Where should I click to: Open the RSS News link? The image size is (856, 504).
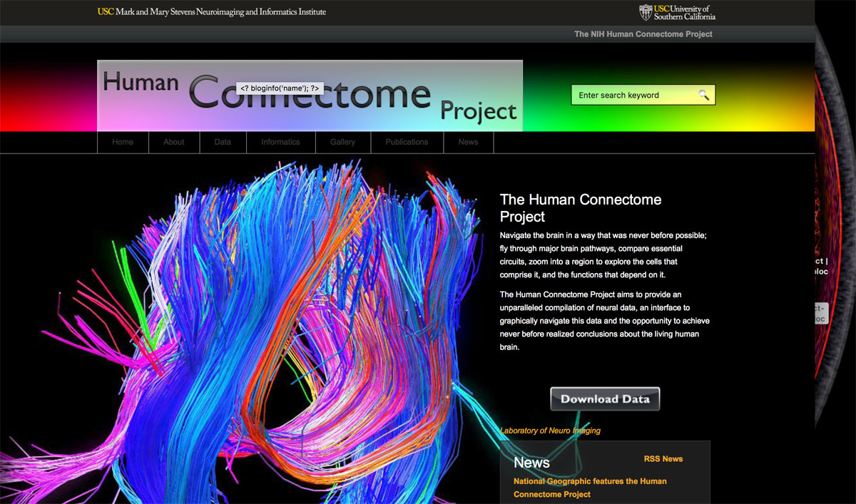(663, 459)
